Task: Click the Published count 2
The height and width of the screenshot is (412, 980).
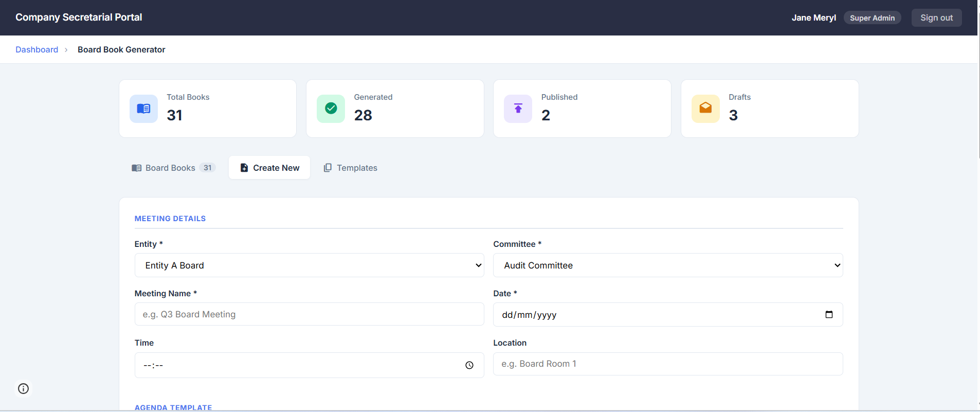Action: coord(546,115)
